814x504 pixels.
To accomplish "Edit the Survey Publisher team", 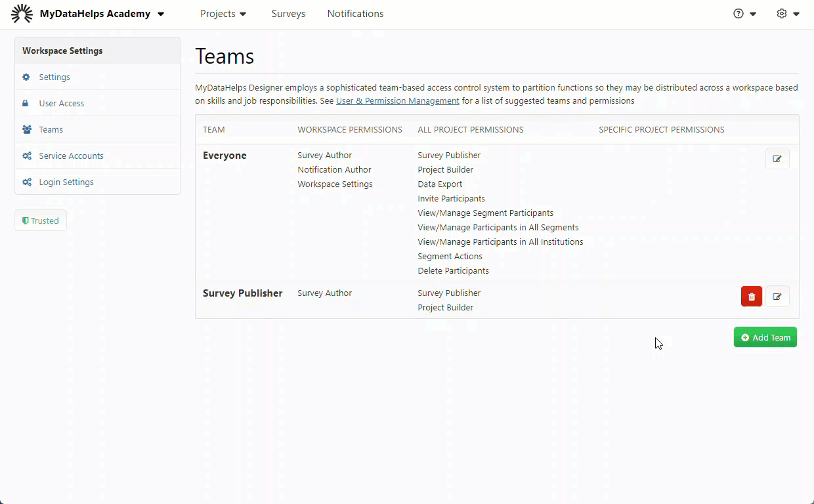I will click(777, 297).
